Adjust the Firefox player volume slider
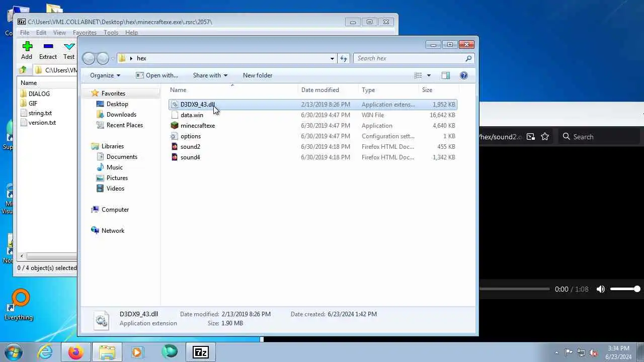Screen dimensions: 644x362 (625, 289)
